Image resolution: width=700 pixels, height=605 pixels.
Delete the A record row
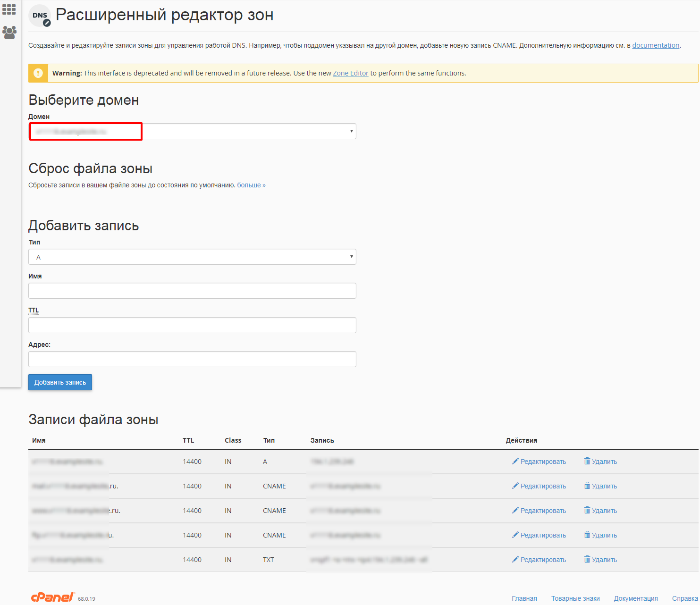pyautogui.click(x=600, y=462)
